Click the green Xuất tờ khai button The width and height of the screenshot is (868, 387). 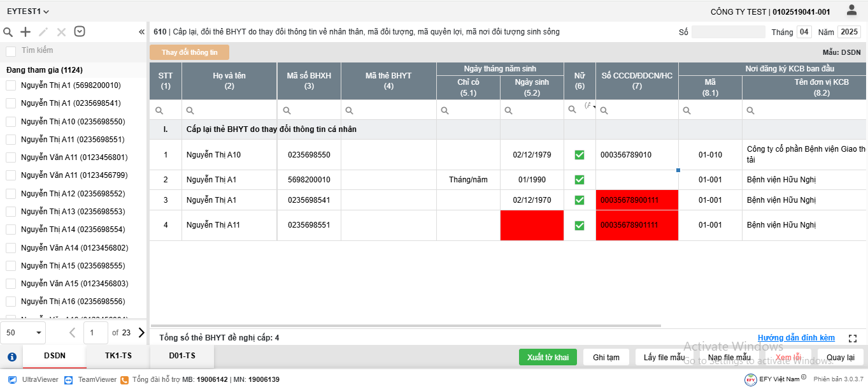(x=548, y=357)
